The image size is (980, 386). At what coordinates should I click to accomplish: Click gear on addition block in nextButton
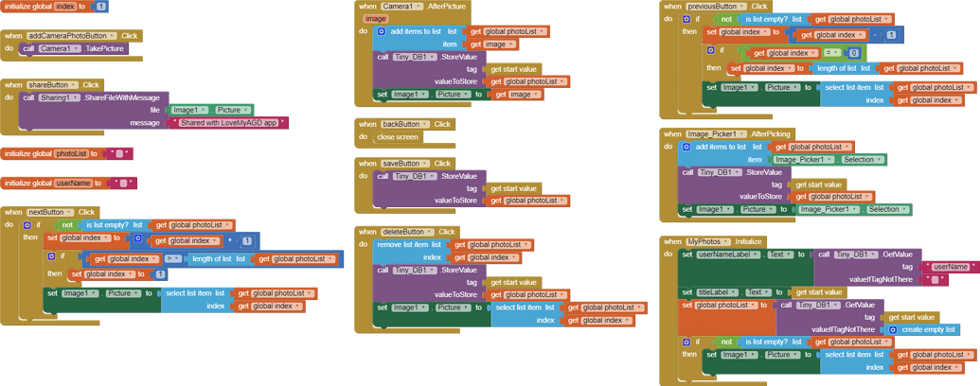tap(138, 239)
